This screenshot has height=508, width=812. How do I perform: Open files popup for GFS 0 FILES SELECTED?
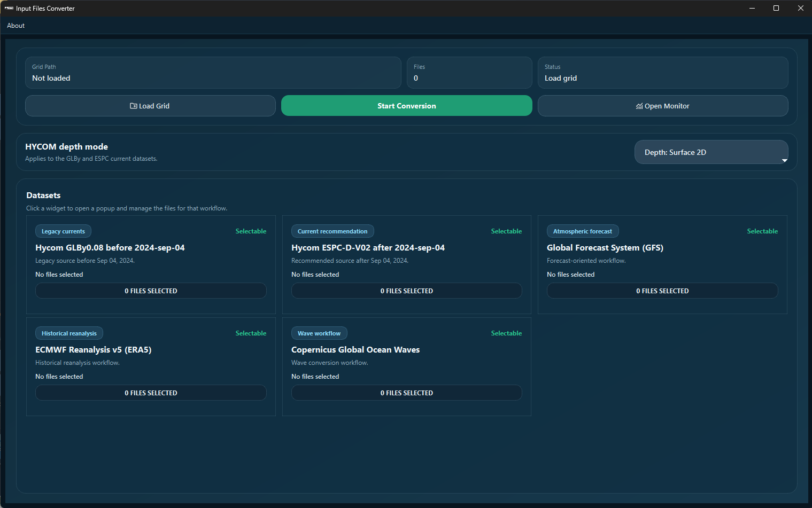point(662,291)
